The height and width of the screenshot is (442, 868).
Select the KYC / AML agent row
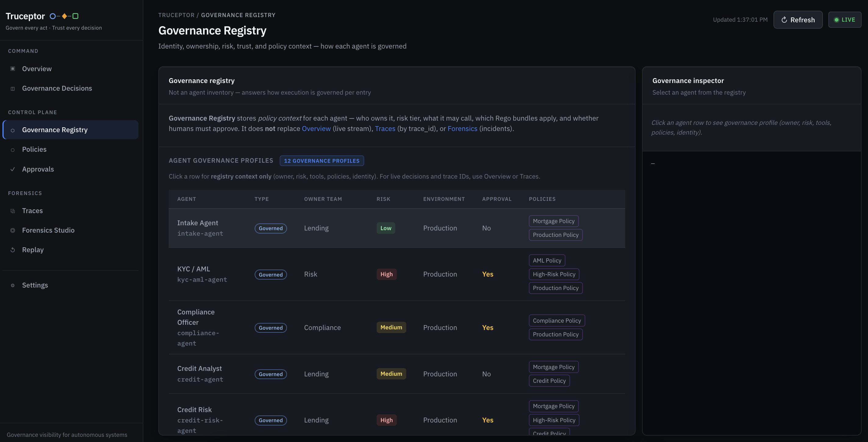pyautogui.click(x=396, y=274)
